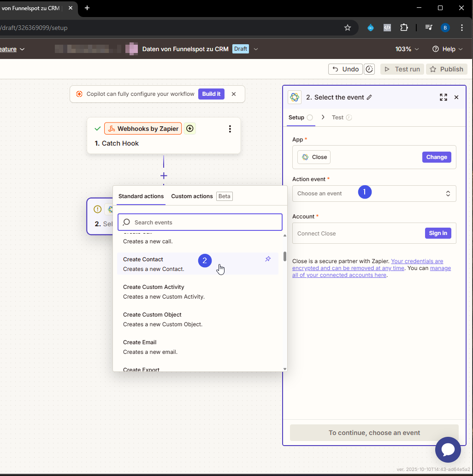Expand the Draft status chevron
The height and width of the screenshot is (476, 473).
(256, 49)
